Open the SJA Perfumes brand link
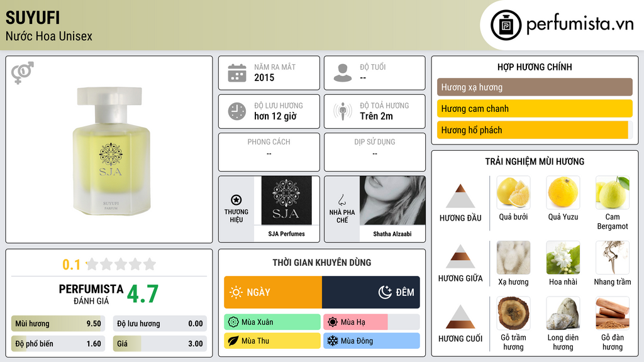 (286, 234)
